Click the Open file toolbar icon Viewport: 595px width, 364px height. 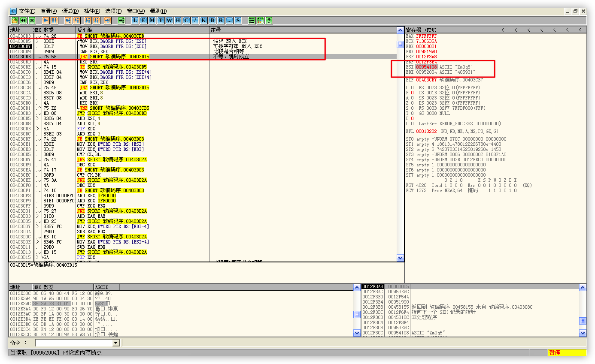tap(15, 20)
